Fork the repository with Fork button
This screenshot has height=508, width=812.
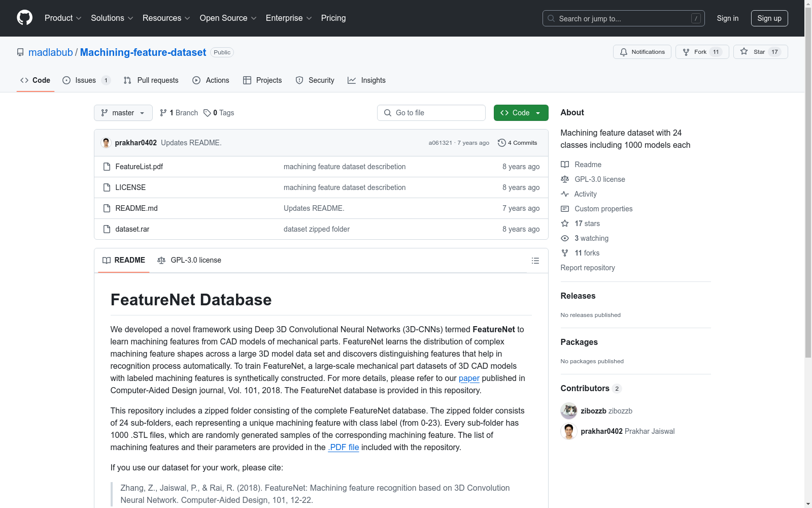(702, 52)
